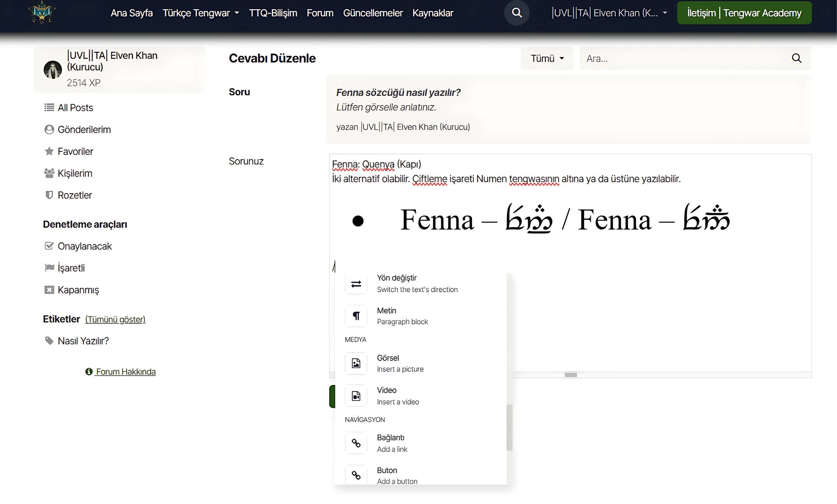
Task: Click İletişim | Tengwar Academy button
Action: point(744,13)
